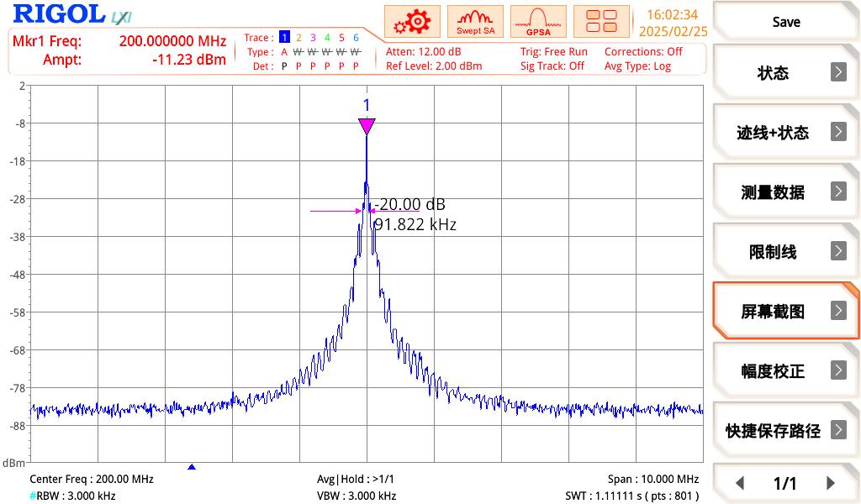Click the Center Freq 200.00 MHz field
This screenshot has width=861, height=504.
92,479
